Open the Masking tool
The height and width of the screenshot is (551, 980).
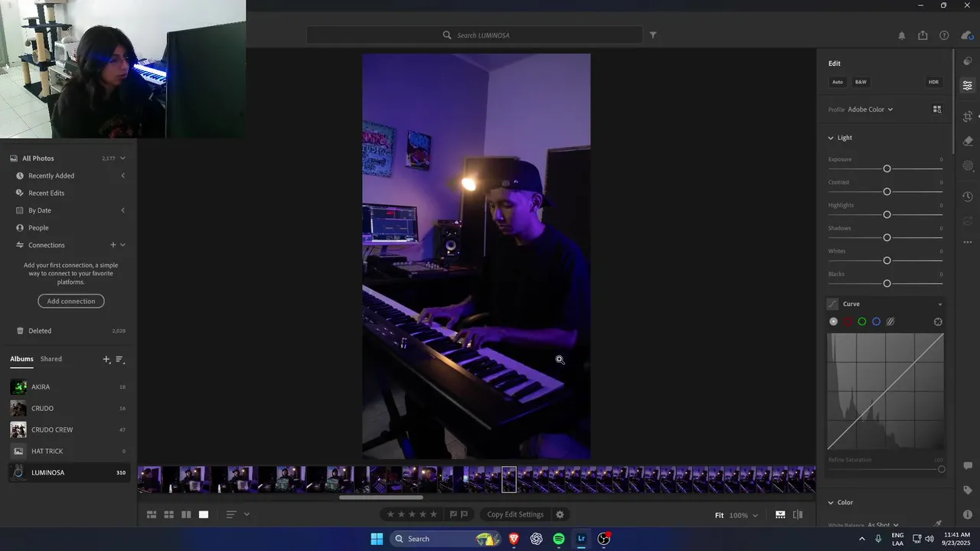point(968,165)
